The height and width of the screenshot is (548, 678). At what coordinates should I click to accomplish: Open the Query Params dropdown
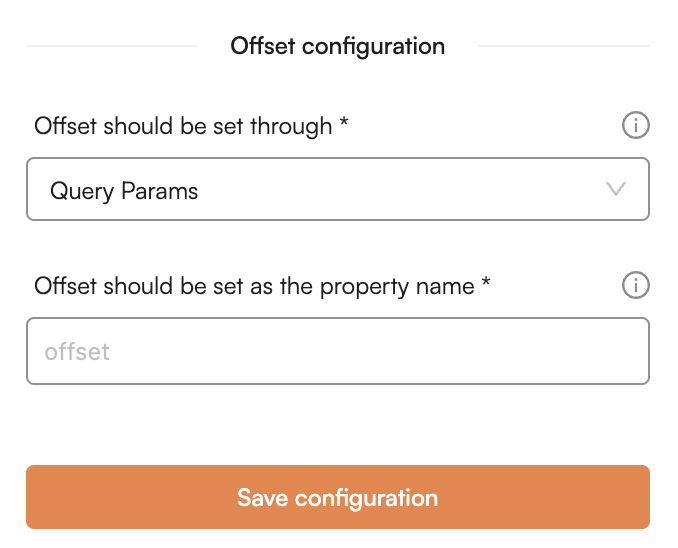point(337,189)
